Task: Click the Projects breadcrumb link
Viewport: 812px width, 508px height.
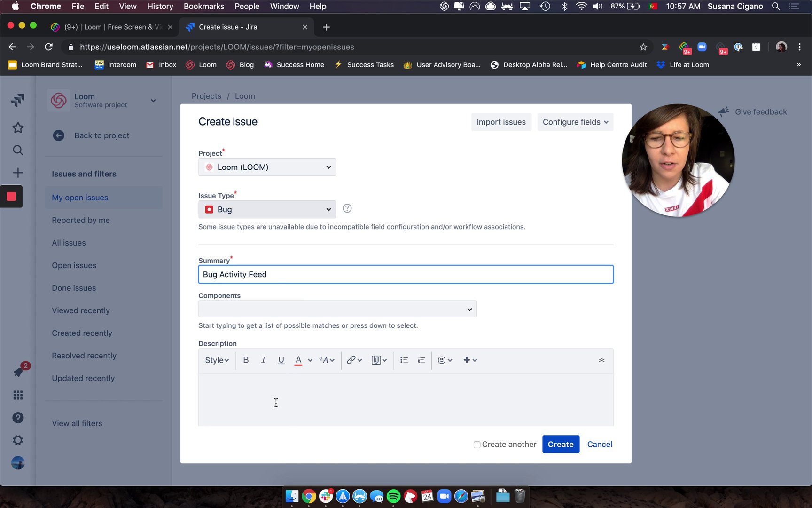Action: 206,96
